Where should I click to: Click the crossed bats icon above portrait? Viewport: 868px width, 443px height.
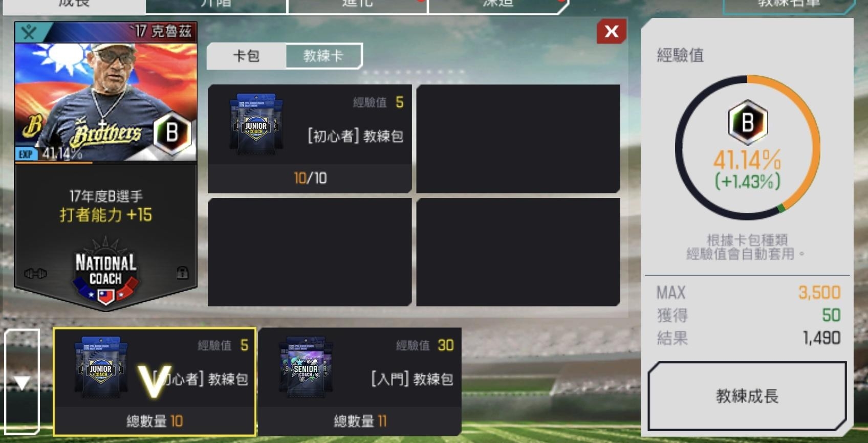click(29, 32)
